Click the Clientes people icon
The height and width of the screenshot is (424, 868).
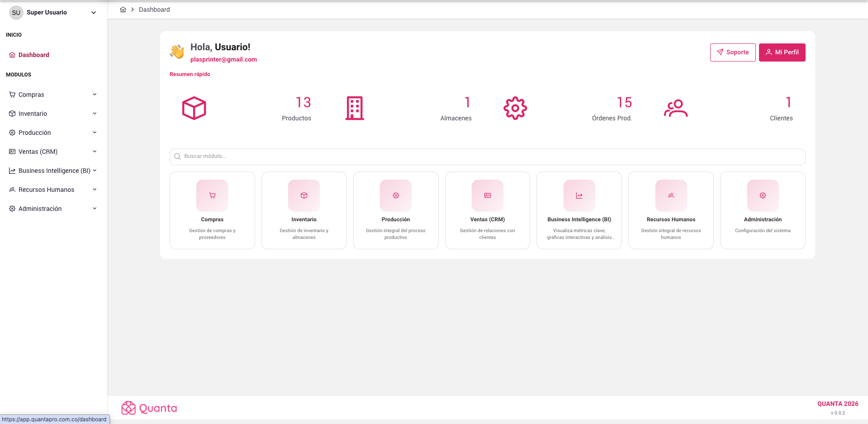click(676, 108)
